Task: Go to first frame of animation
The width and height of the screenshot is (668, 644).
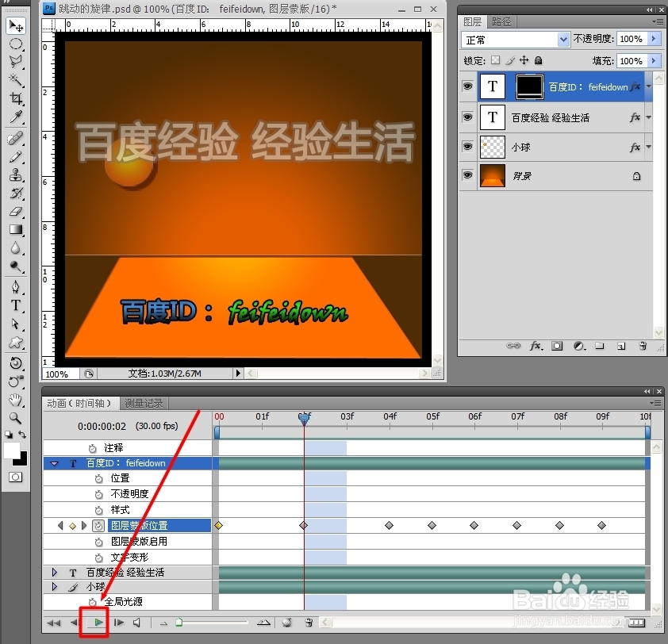Action: pos(54,623)
